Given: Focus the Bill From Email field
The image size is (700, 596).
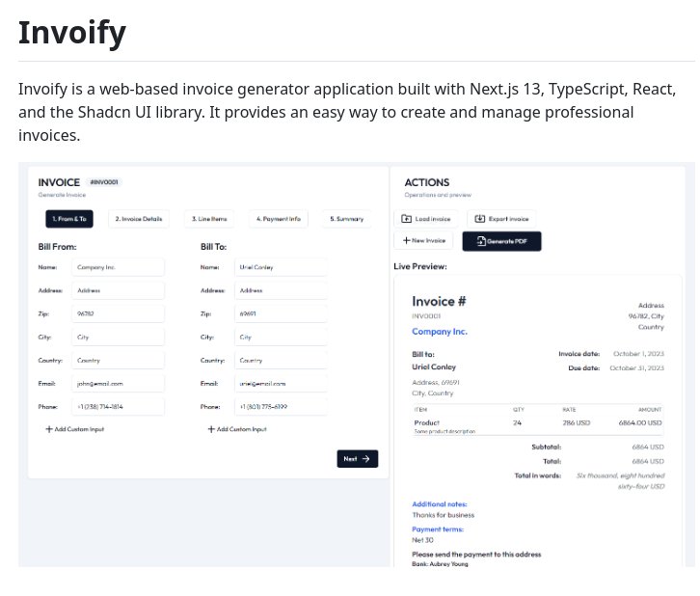Looking at the screenshot, I should pyautogui.click(x=118, y=384).
